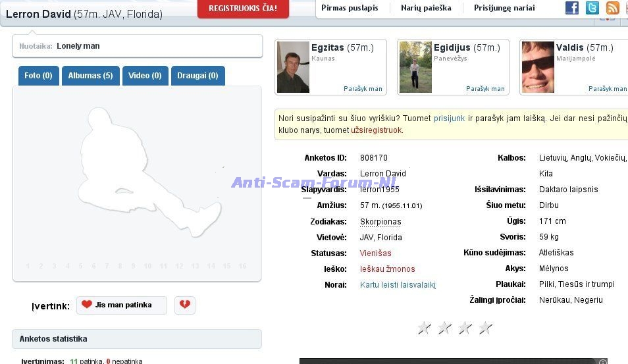Open Egidijus profile photo thumbnail

415,67
